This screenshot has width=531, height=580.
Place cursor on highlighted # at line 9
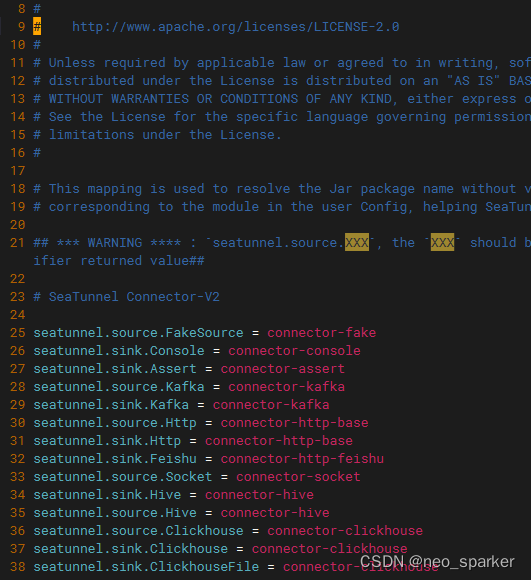click(37, 27)
